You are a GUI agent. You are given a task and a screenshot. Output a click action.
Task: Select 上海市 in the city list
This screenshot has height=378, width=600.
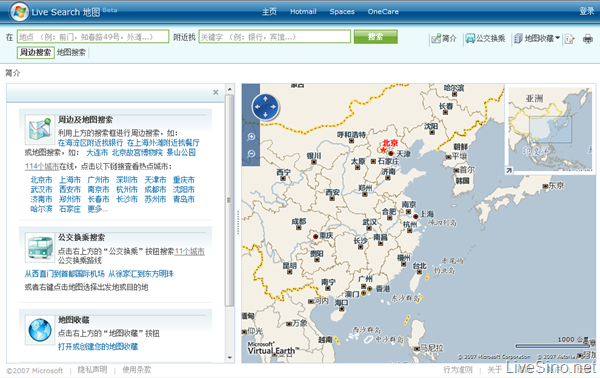(x=70, y=179)
